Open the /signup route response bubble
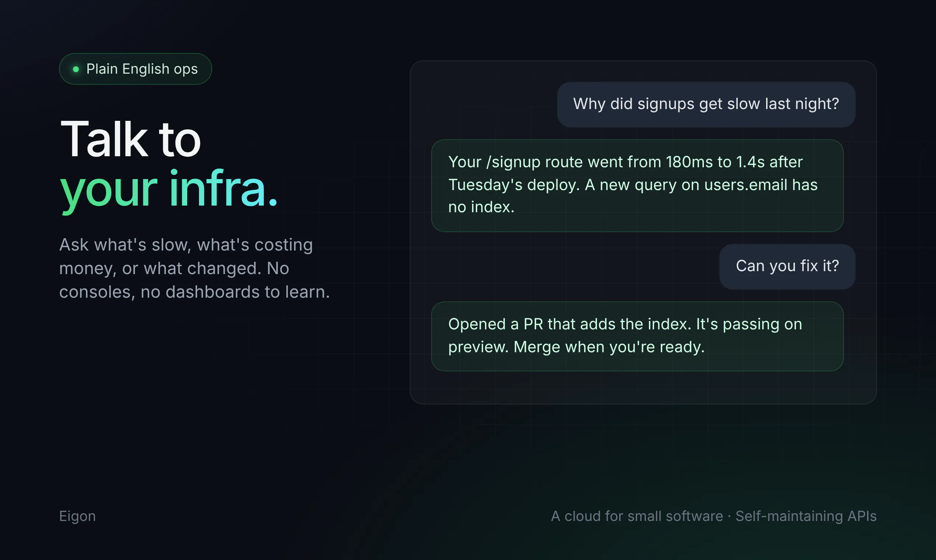Image resolution: width=936 pixels, height=560 pixels. pos(637,186)
